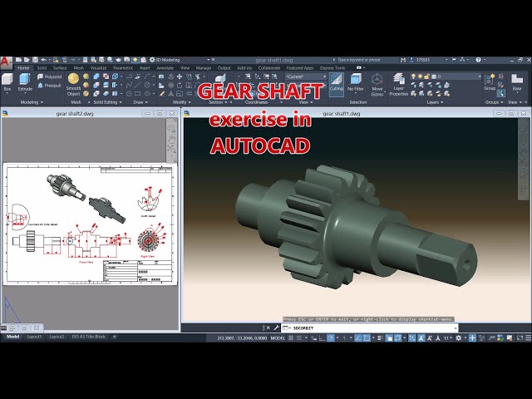Open the Layer Properties manager
The width and height of the screenshot is (532, 399).
[x=399, y=85]
